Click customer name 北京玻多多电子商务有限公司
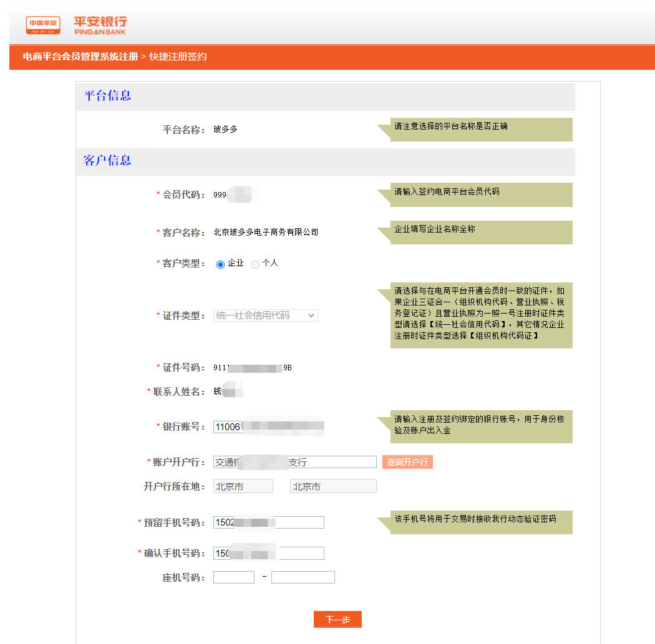 click(266, 232)
